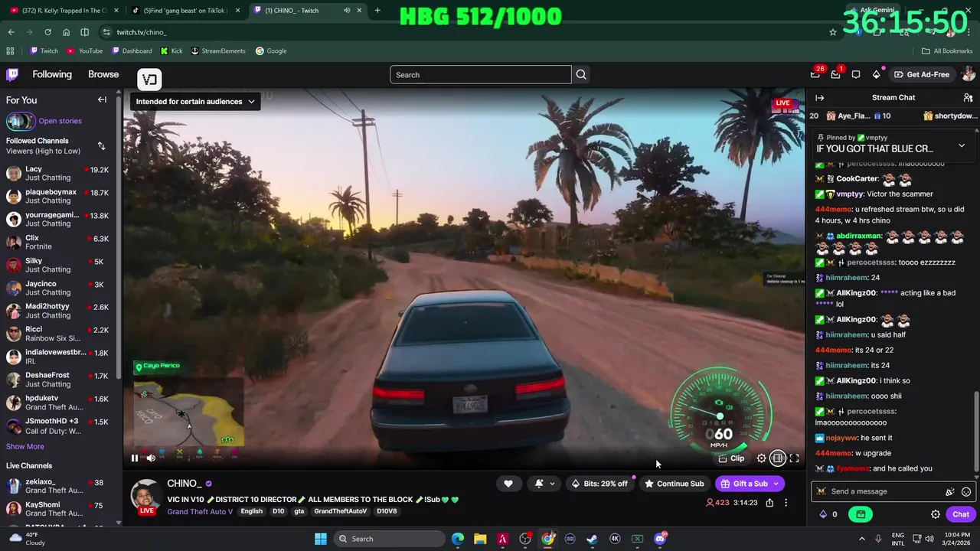
Task: Click the purple Chat send button
Action: pos(961,514)
